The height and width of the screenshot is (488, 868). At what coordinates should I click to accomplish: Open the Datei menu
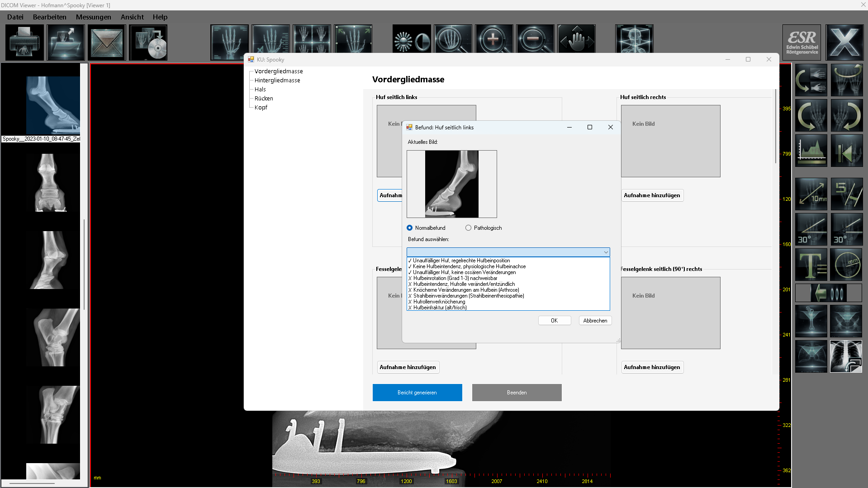pos(15,17)
